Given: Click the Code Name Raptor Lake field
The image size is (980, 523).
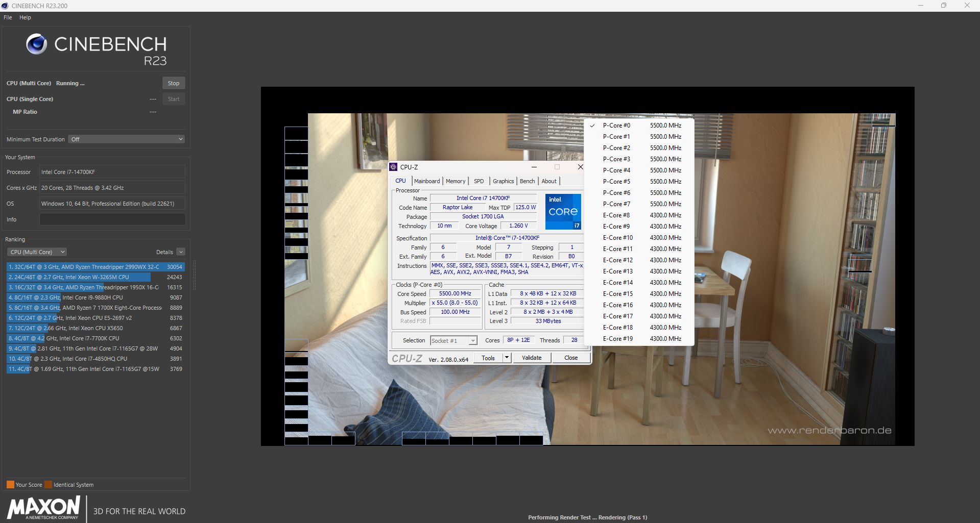Looking at the screenshot, I should (x=458, y=207).
